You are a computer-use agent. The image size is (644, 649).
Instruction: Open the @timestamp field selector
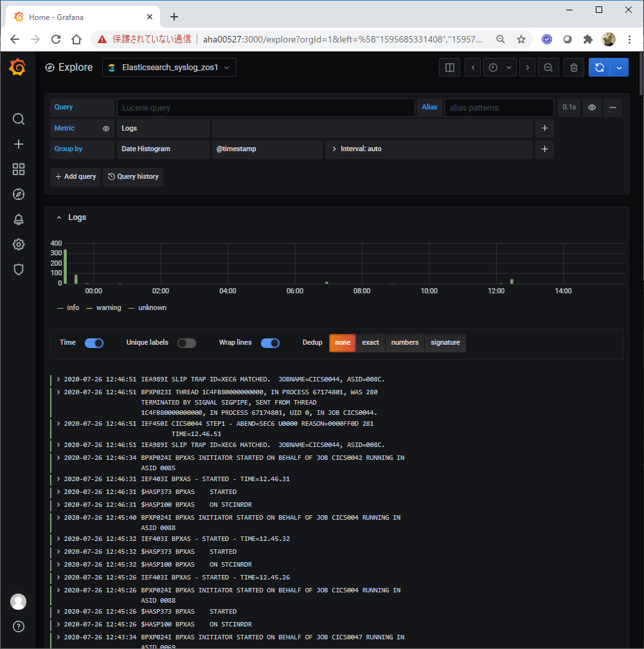coord(267,149)
